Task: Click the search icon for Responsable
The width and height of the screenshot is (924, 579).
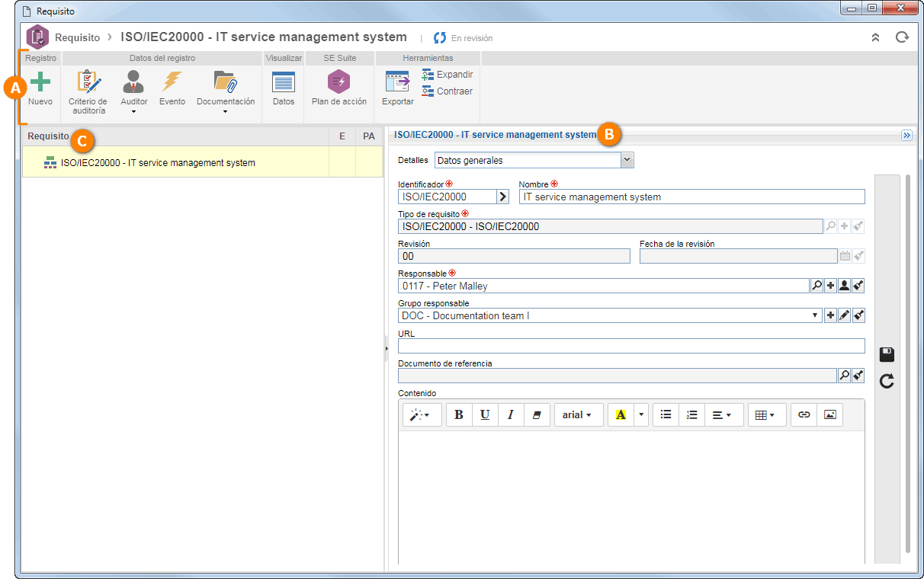Action: tap(817, 286)
